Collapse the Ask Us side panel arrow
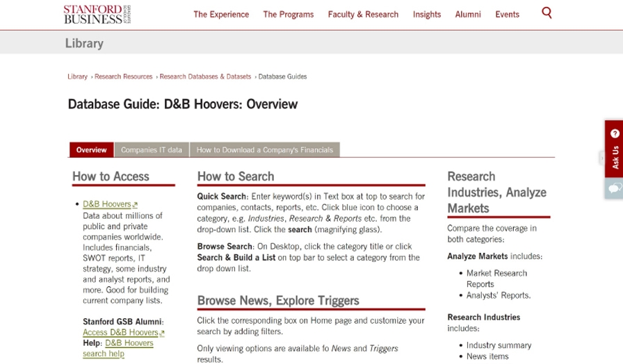 tap(602, 158)
